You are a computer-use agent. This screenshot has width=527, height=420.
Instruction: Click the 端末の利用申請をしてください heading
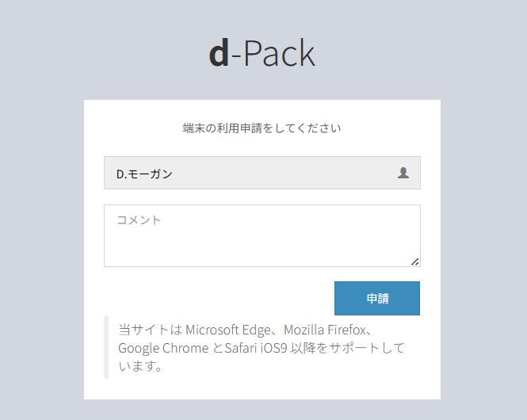point(262,128)
